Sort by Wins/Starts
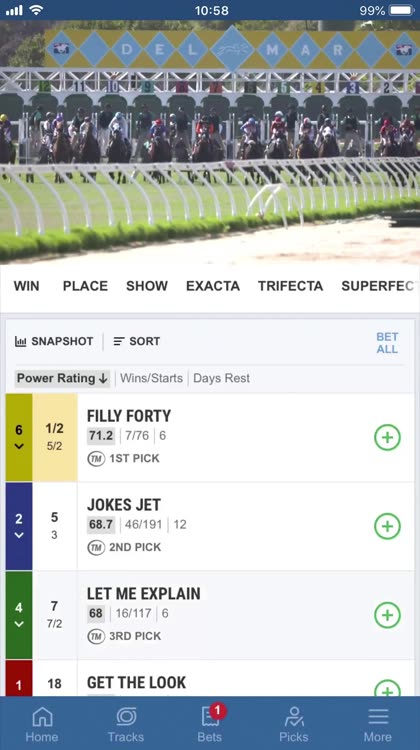 pos(151,378)
